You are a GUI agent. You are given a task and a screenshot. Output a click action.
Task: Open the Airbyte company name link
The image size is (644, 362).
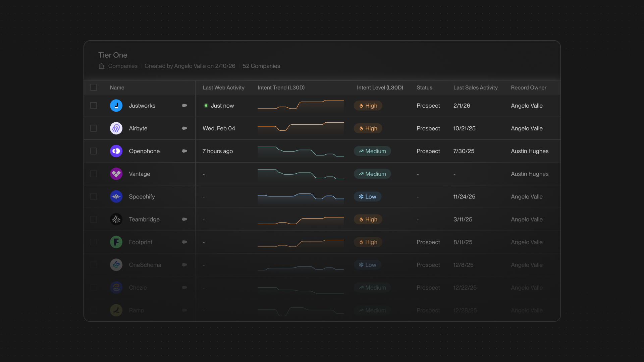point(138,128)
